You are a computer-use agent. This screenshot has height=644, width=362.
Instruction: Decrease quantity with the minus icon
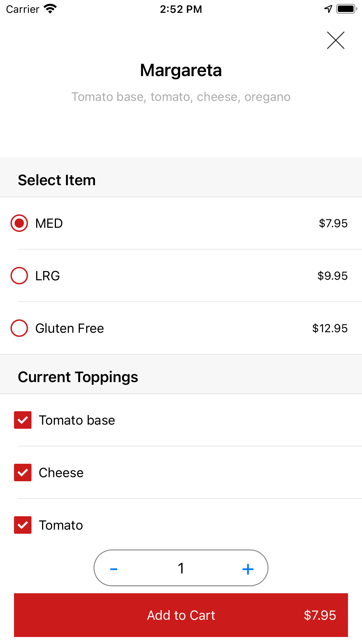click(x=114, y=569)
